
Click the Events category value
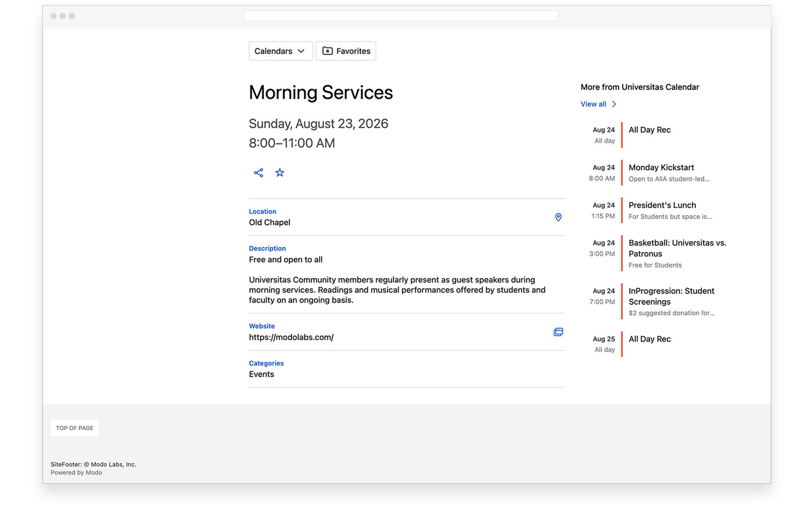pyautogui.click(x=261, y=374)
